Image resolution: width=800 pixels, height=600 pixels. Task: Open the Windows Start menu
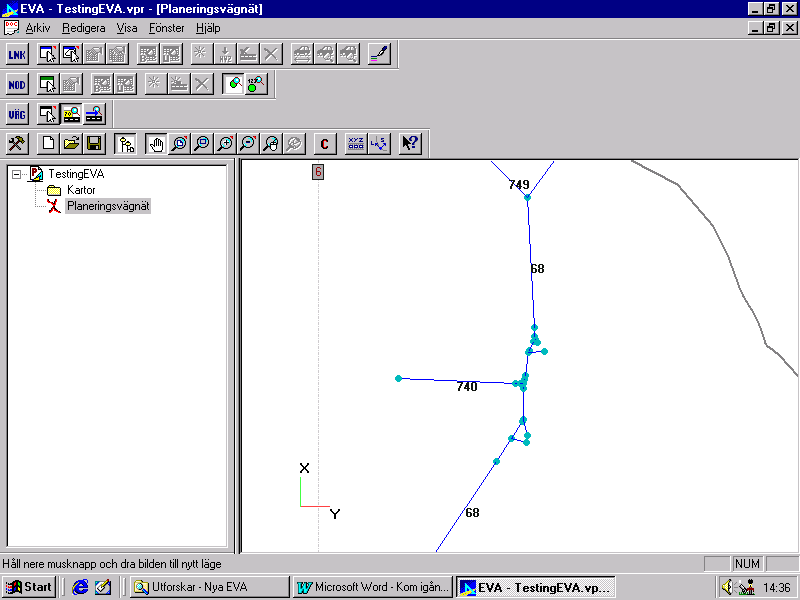click(x=29, y=587)
